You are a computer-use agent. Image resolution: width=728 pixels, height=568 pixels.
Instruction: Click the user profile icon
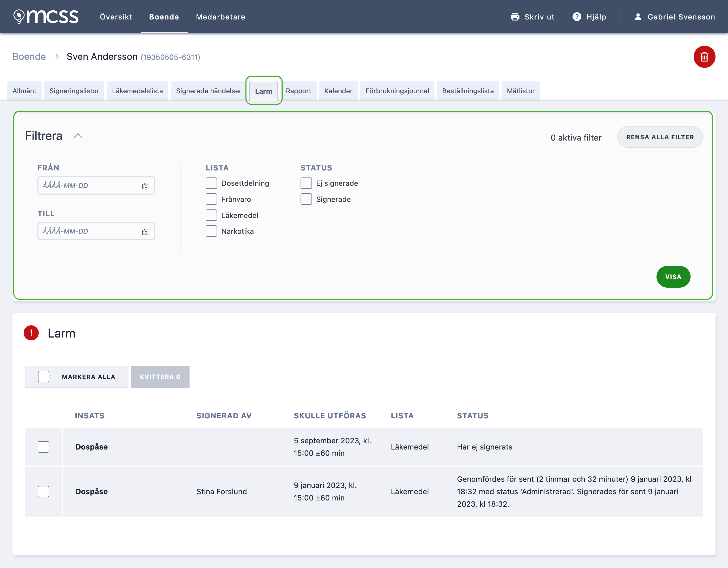tap(638, 17)
